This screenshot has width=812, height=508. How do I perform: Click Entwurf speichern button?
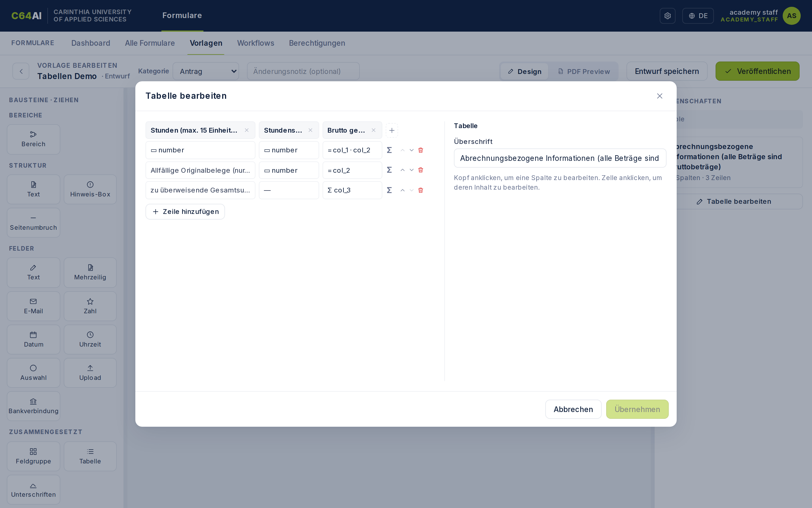pos(667,71)
